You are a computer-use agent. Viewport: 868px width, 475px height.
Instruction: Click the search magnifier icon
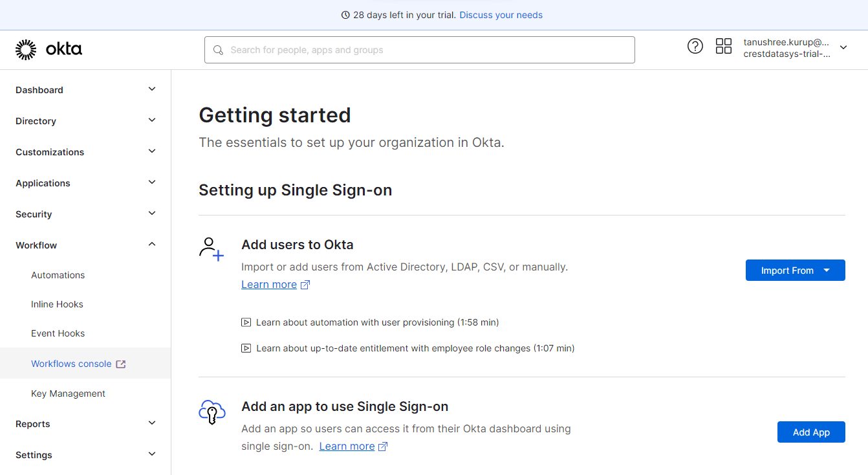pyautogui.click(x=219, y=50)
